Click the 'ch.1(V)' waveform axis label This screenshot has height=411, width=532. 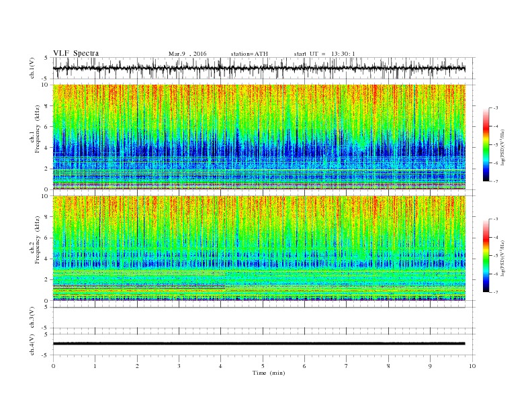pos(32,68)
